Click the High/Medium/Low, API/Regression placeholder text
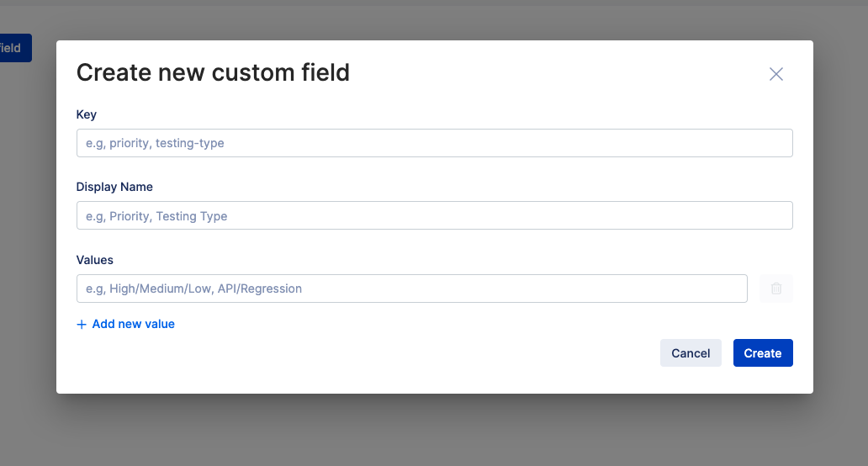This screenshot has height=466, width=868. click(194, 289)
